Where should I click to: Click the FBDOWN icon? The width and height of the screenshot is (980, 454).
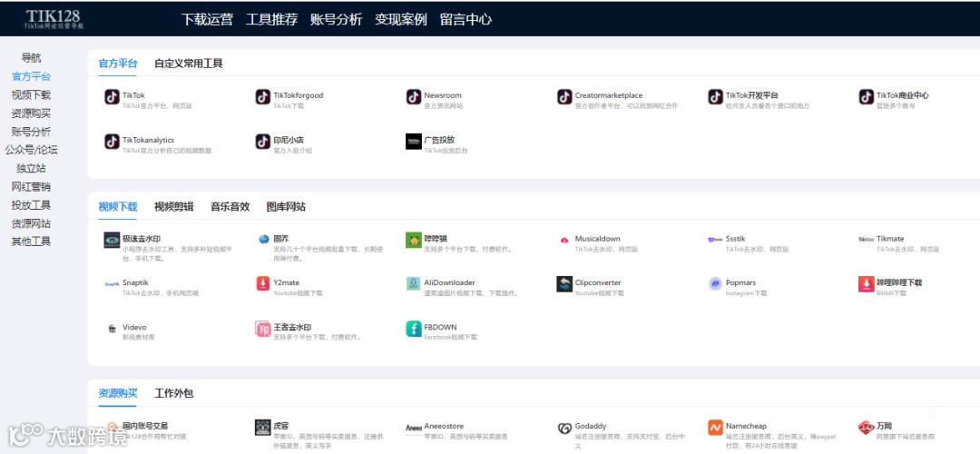[x=413, y=329]
